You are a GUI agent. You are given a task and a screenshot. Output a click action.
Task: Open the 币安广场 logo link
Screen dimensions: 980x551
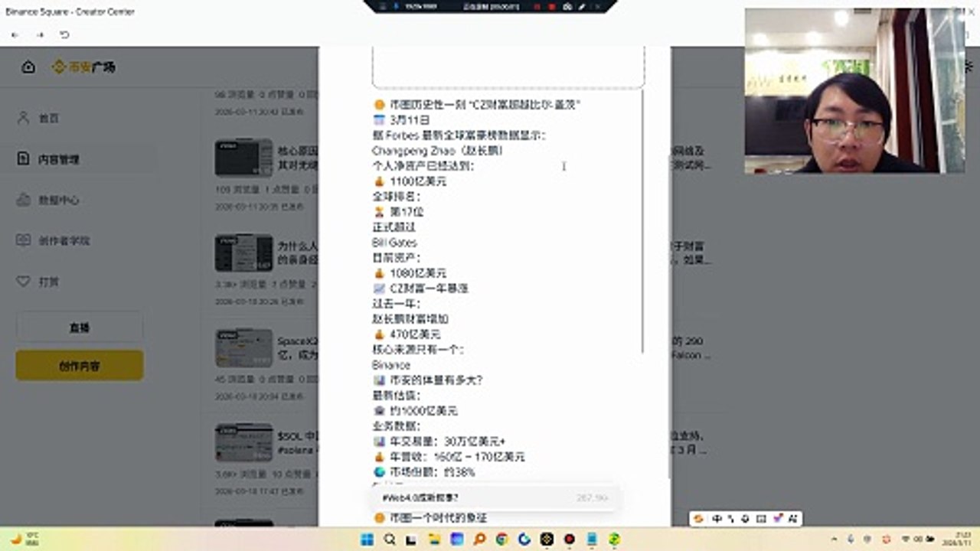[83, 67]
